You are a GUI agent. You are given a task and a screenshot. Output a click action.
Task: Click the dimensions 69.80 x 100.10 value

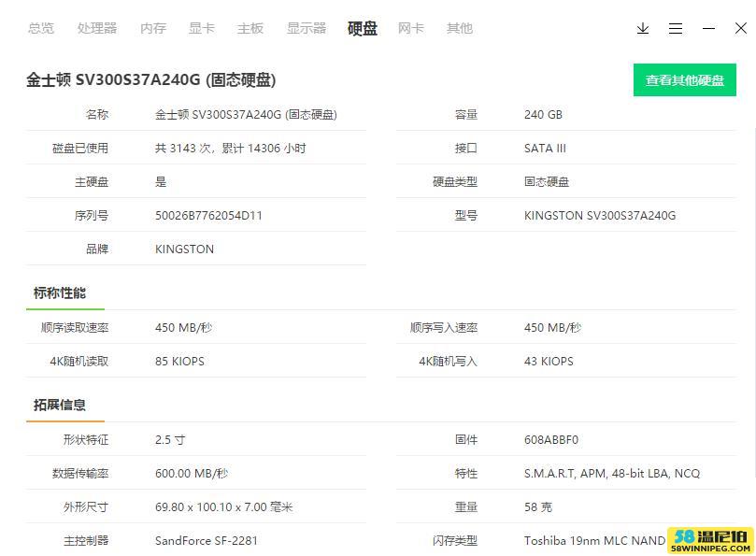click(x=224, y=507)
